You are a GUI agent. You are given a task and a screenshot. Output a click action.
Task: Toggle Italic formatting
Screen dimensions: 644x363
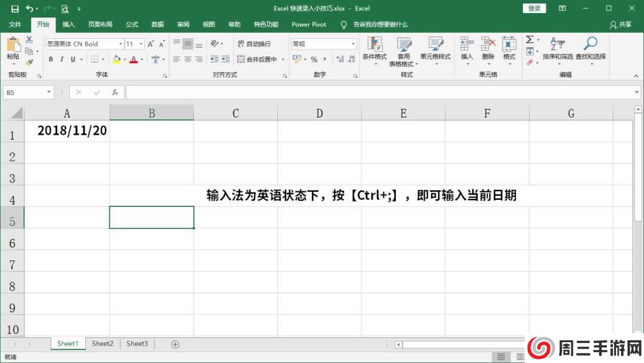pos(62,60)
